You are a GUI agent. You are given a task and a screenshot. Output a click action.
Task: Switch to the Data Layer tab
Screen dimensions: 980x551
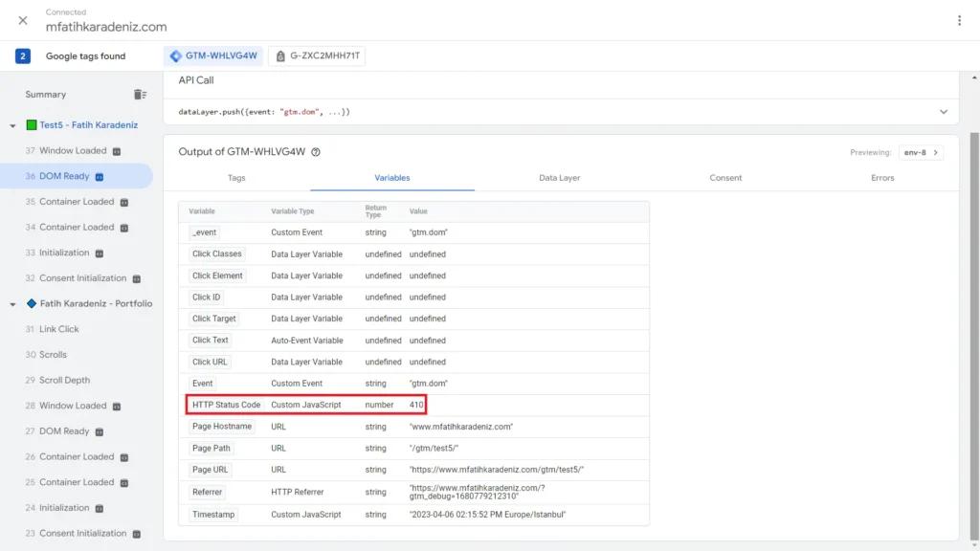point(559,177)
